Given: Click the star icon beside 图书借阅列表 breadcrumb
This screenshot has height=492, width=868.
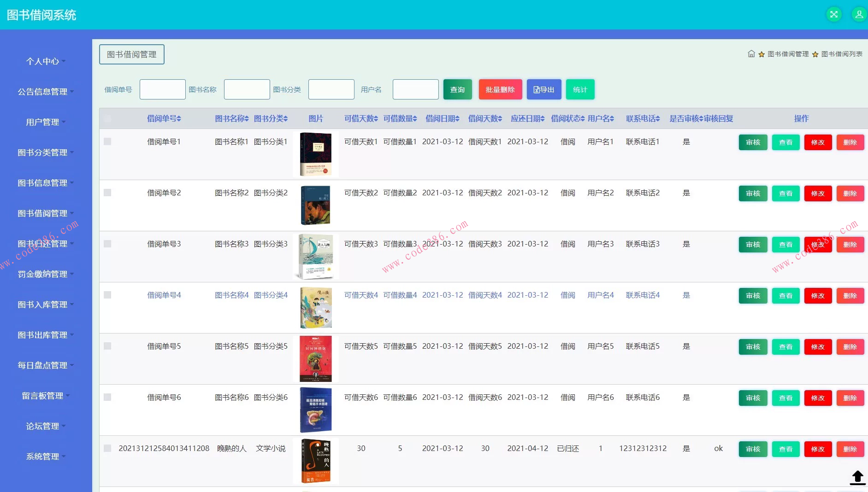Looking at the screenshot, I should pyautogui.click(x=815, y=54).
